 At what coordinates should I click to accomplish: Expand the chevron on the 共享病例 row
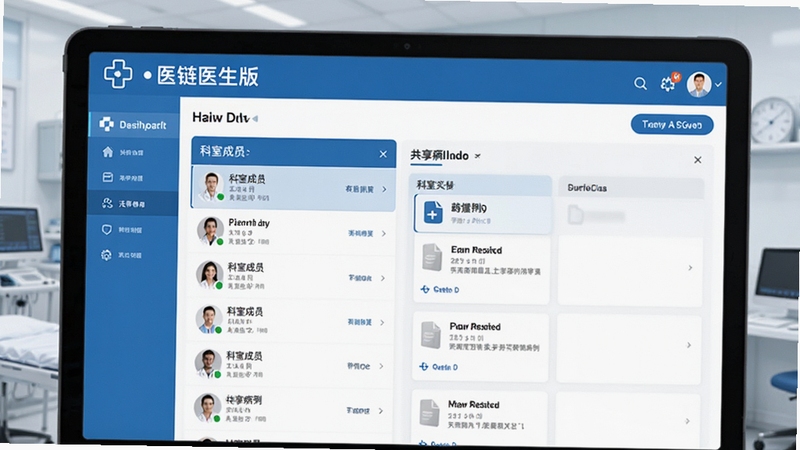(381, 411)
